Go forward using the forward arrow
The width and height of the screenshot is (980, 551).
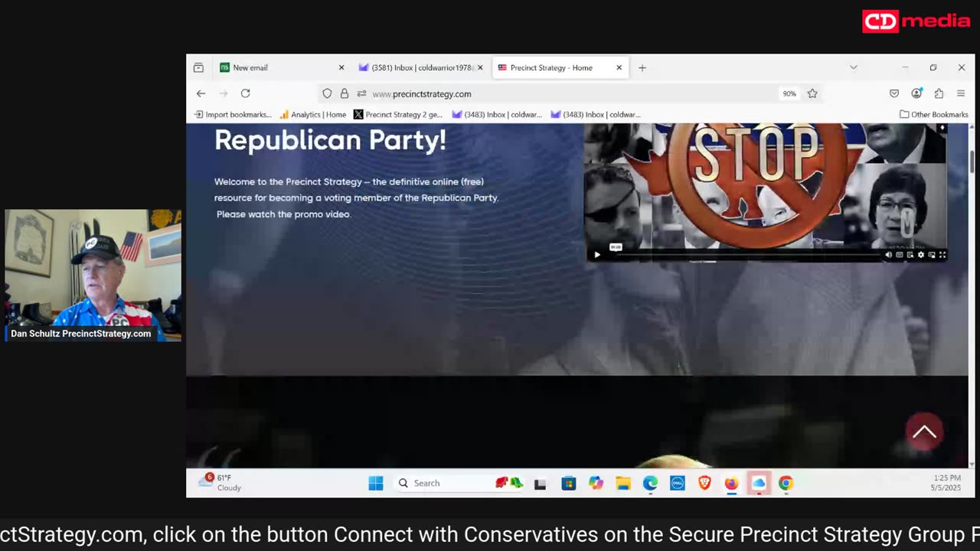[x=224, y=93]
